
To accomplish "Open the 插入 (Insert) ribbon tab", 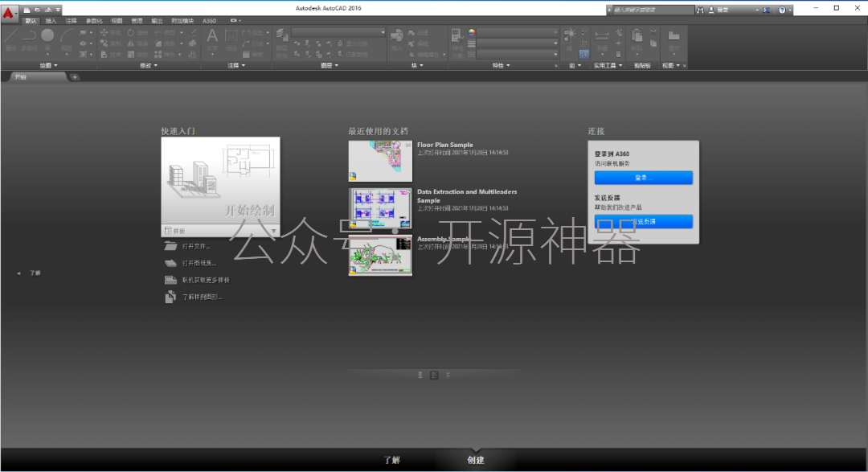I will (51, 21).
